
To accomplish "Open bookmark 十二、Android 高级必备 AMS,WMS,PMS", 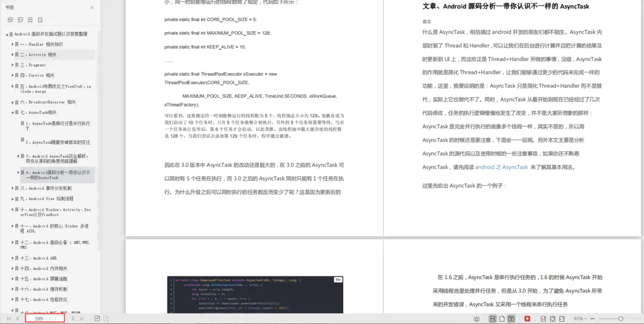I will coord(56,245).
